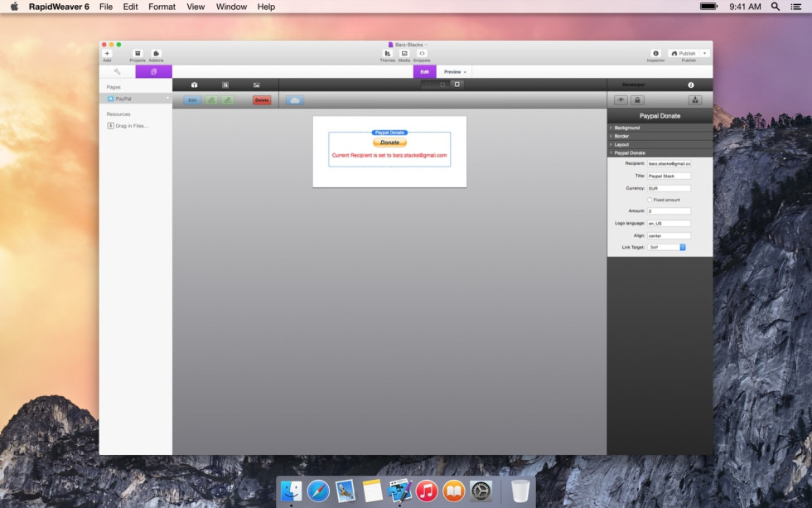
Task: Launch Safari from the Dock
Action: click(318, 491)
